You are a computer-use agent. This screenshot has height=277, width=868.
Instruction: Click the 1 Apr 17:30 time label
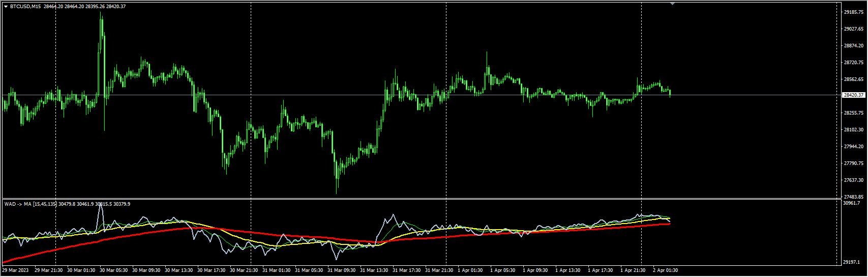(x=601, y=270)
